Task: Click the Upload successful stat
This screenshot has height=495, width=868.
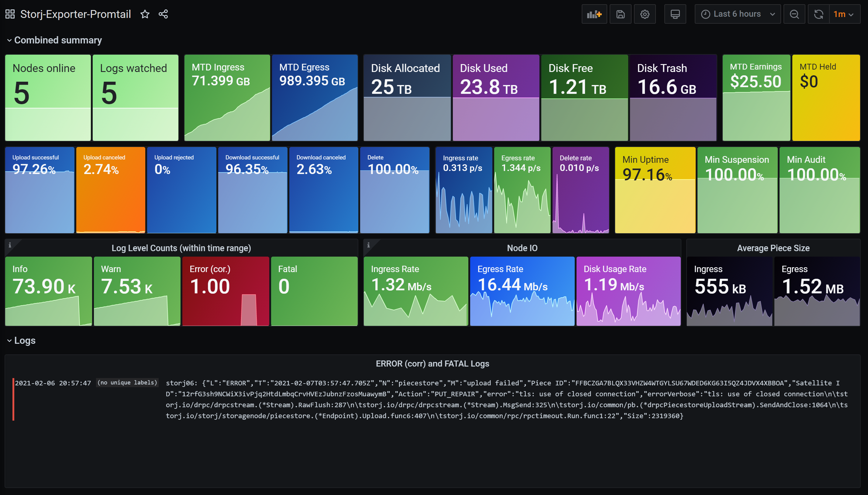Action: coord(40,190)
